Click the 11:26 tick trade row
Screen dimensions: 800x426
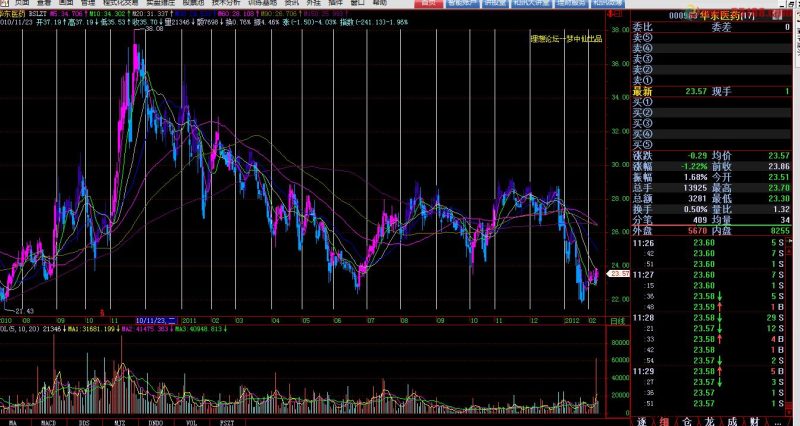click(x=709, y=243)
